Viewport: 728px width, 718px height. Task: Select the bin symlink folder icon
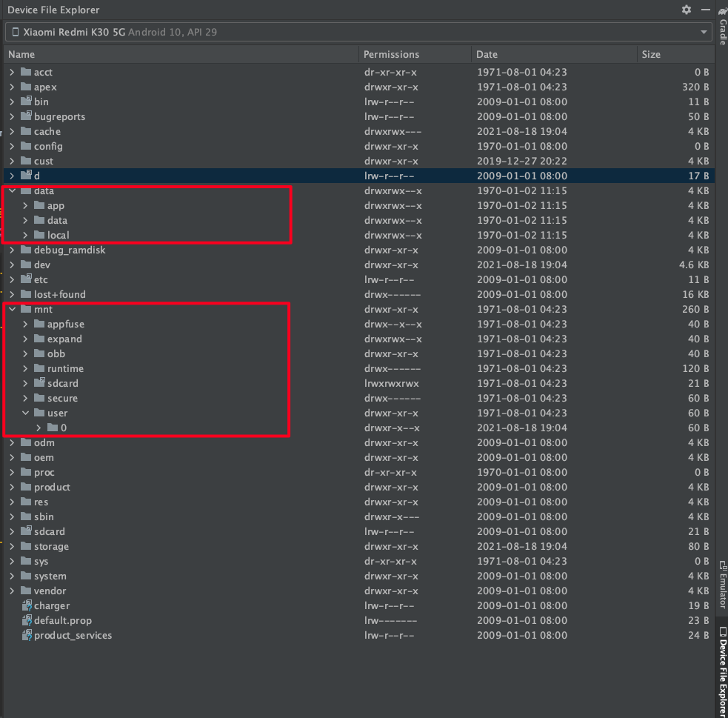[x=27, y=102]
